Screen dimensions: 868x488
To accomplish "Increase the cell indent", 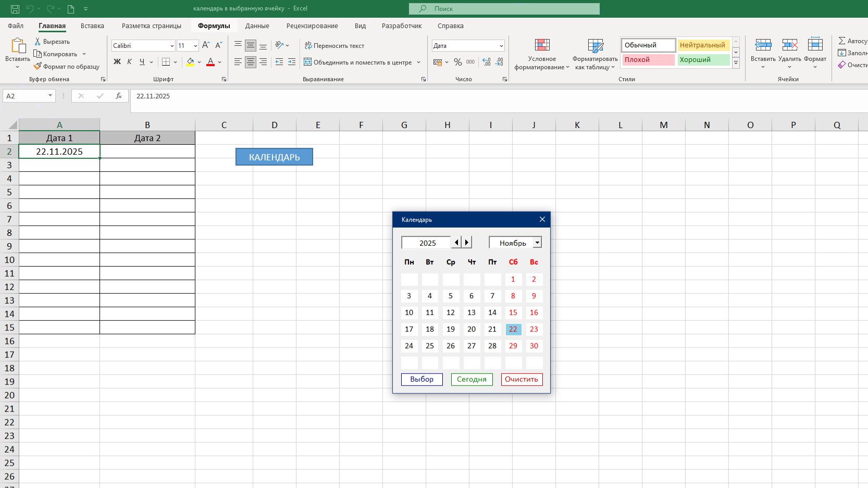I will tap(292, 62).
